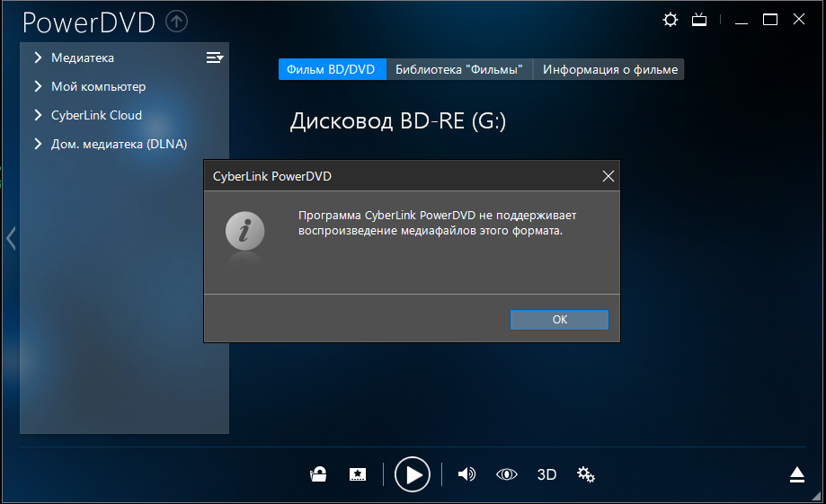Open PowerDVD settings gear icon

(671, 20)
